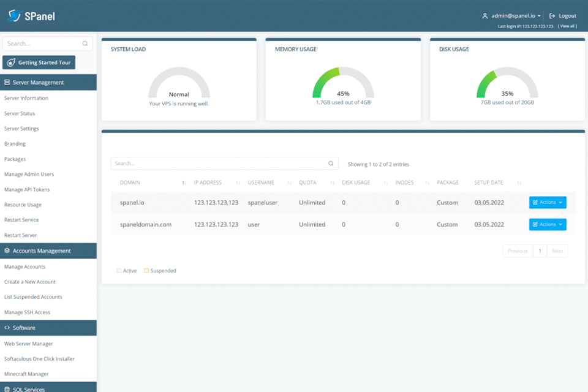Select Create a New Account menu item
Viewport: 588px width, 392px height.
(x=30, y=282)
